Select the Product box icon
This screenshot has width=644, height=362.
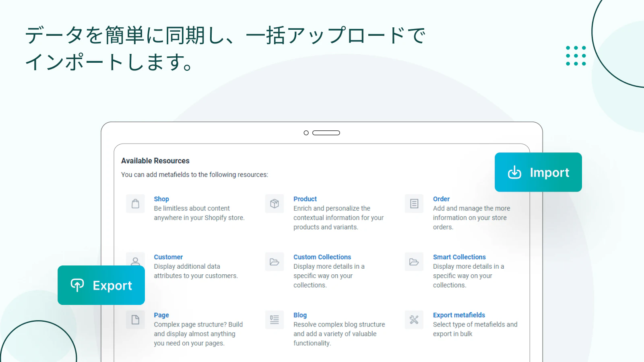(275, 204)
